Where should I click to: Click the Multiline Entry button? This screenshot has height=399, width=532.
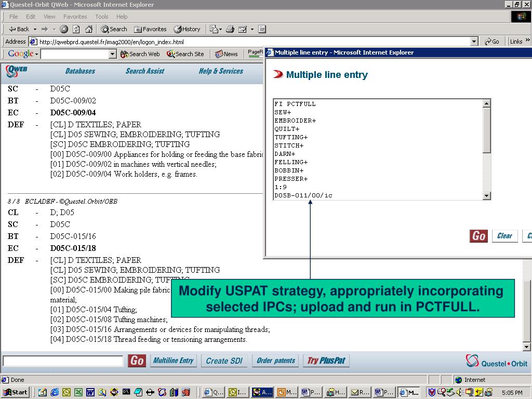coord(173,361)
